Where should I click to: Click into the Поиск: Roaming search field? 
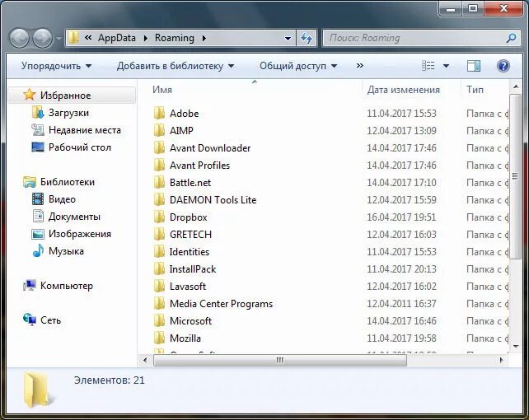(415, 38)
